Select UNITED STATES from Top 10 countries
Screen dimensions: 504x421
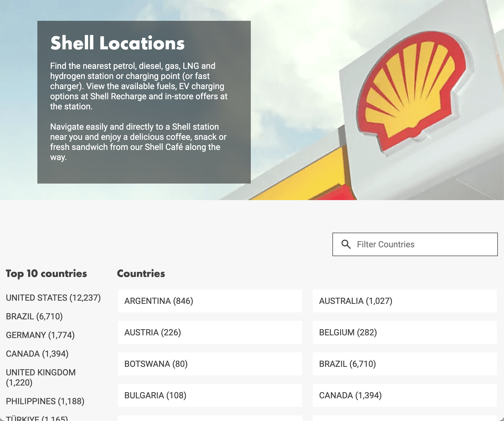(x=53, y=298)
